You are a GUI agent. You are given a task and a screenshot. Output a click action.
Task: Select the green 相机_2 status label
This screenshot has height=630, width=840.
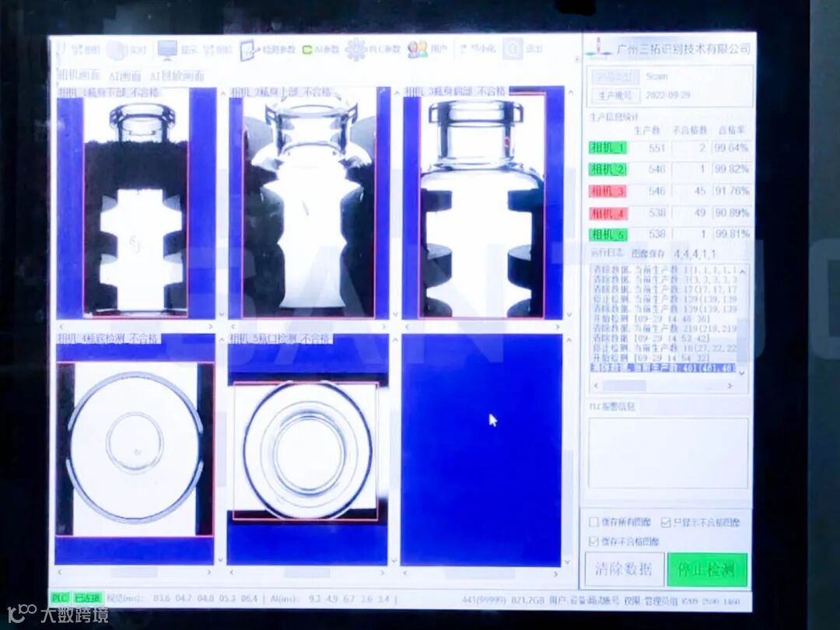click(608, 170)
